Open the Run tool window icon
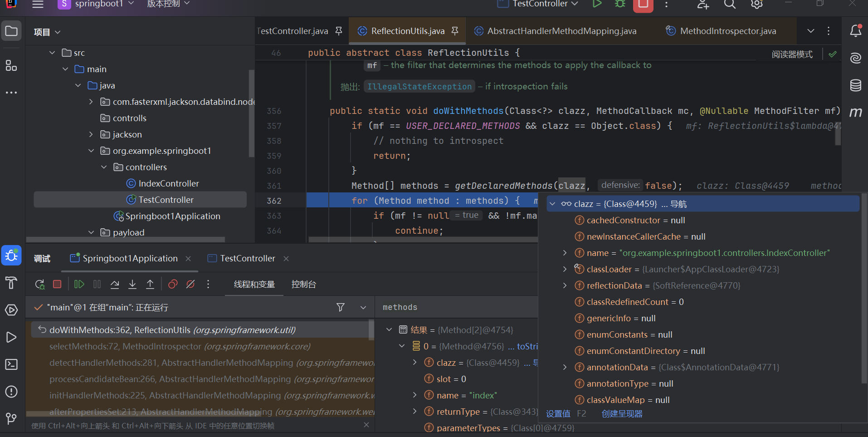 coord(11,337)
